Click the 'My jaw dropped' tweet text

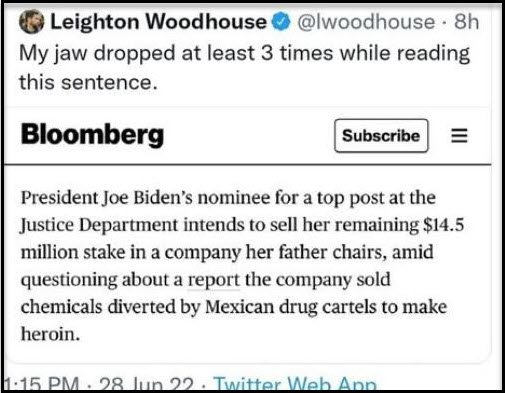(x=244, y=68)
